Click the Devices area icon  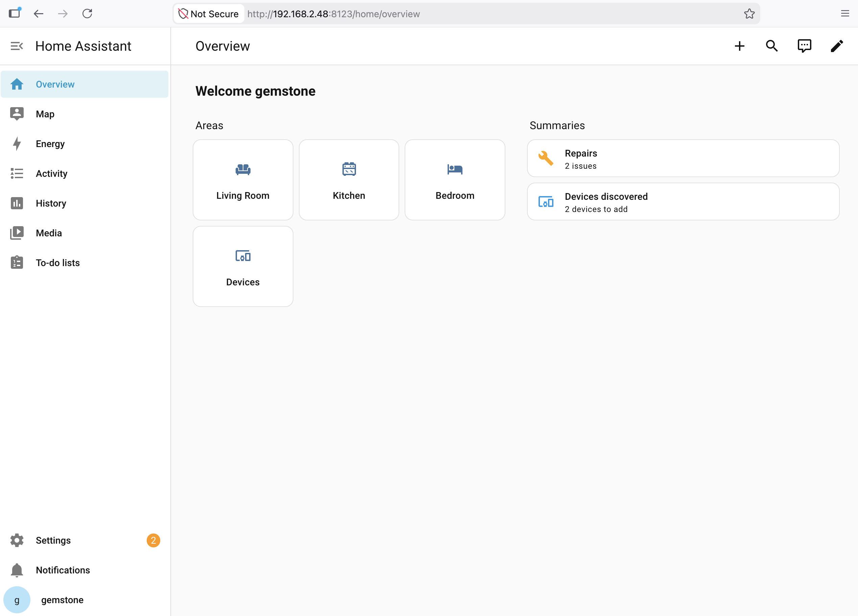[243, 256]
